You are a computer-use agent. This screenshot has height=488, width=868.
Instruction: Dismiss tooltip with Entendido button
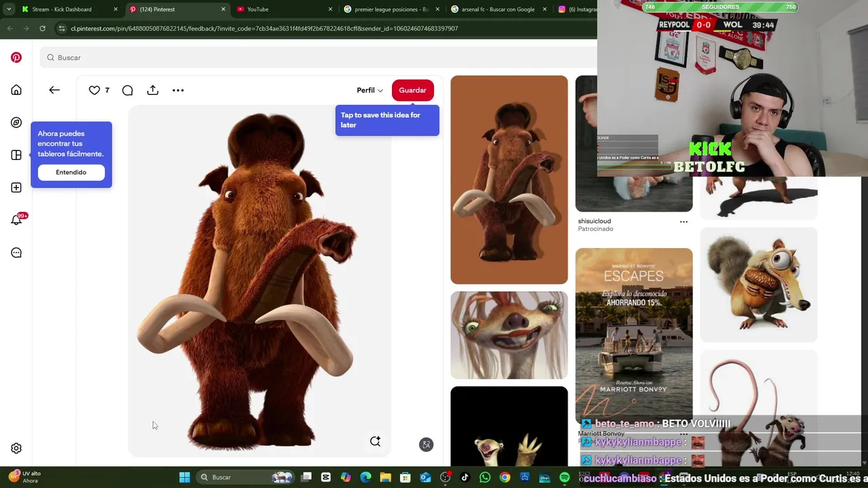71,172
